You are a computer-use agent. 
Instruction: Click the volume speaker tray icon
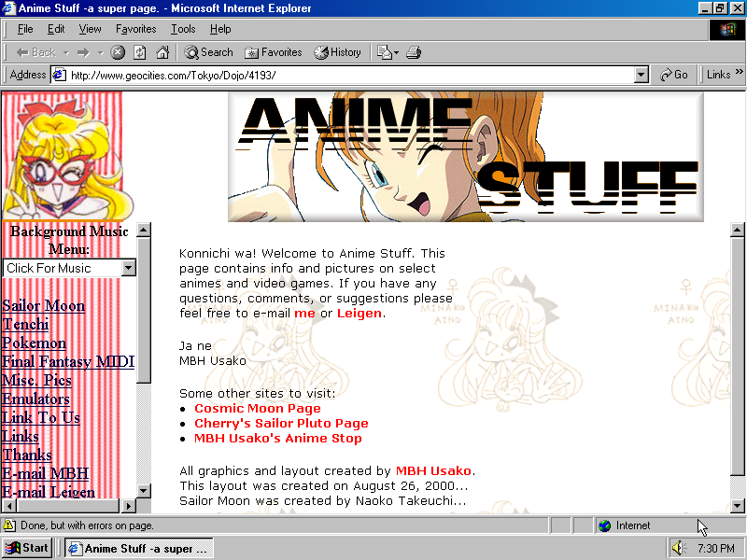678,548
